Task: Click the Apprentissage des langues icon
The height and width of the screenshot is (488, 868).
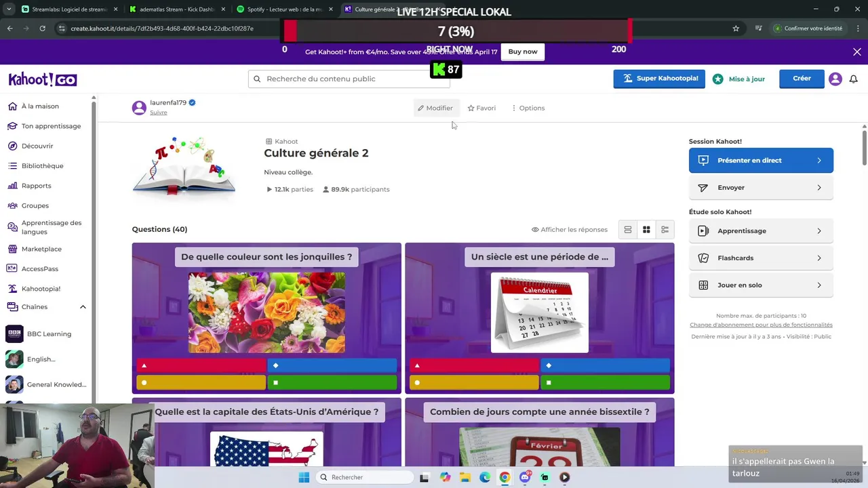Action: (12, 227)
